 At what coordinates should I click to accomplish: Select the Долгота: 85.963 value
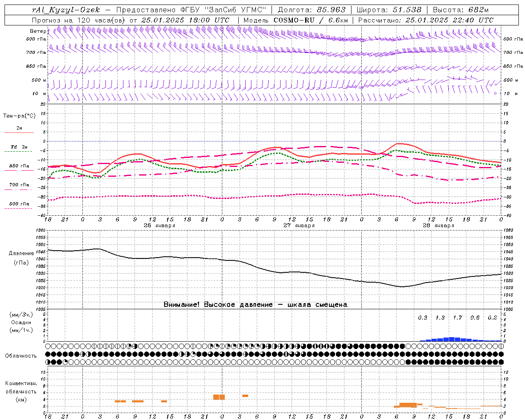point(312,10)
